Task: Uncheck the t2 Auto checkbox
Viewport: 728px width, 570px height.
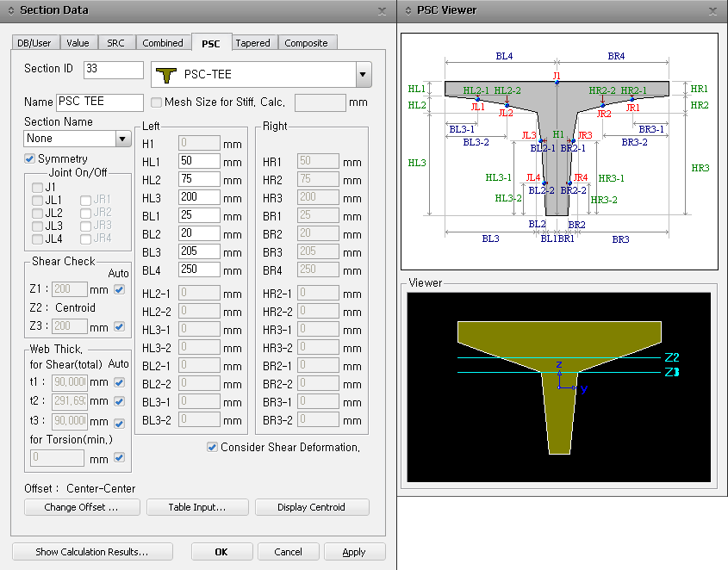Action: pyautogui.click(x=119, y=401)
